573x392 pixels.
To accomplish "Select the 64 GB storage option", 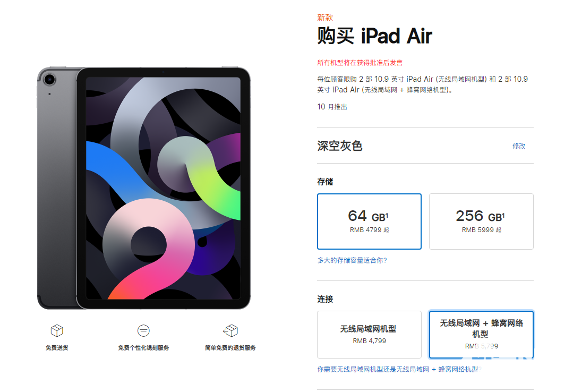I will pos(369,221).
